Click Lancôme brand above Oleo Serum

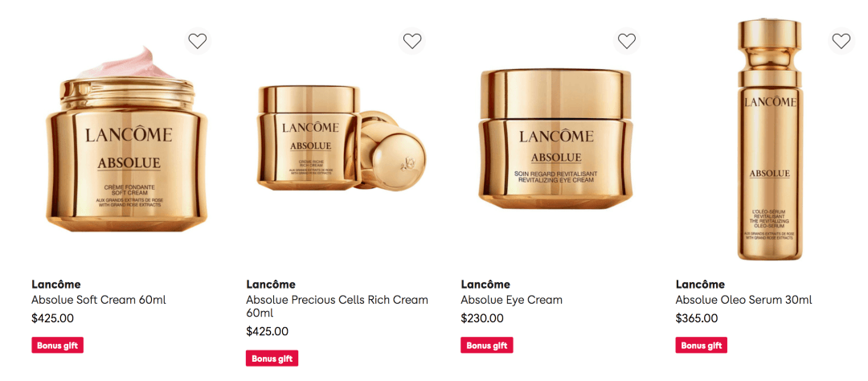coord(700,285)
